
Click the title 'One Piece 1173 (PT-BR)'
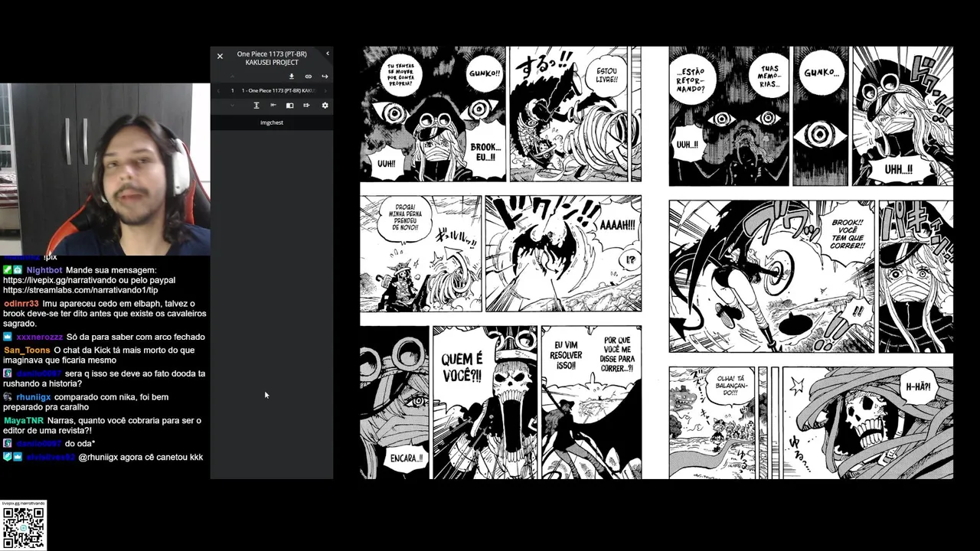pyautogui.click(x=272, y=54)
